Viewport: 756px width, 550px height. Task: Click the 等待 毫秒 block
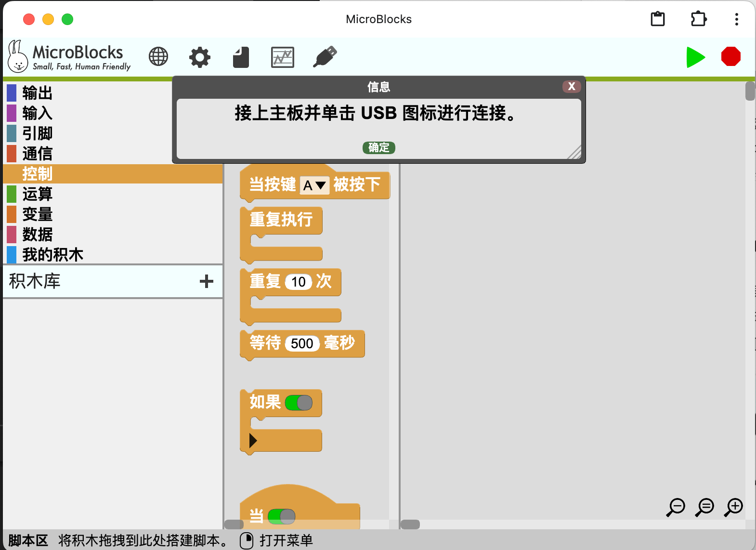(x=265, y=343)
